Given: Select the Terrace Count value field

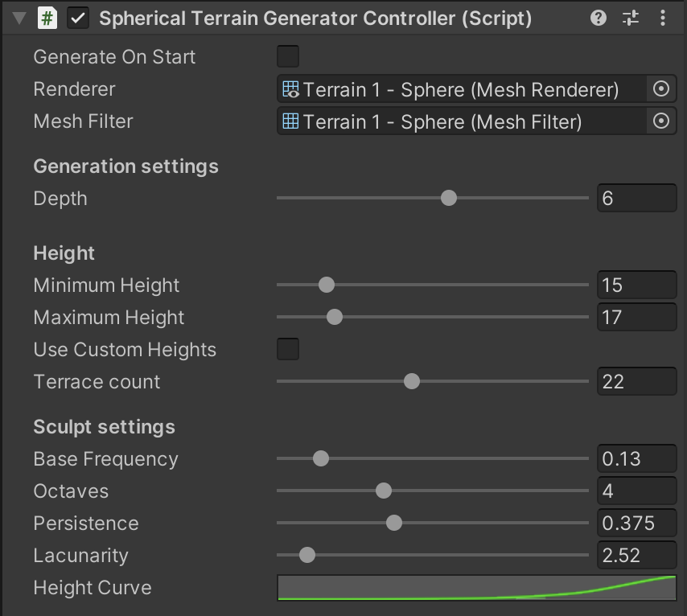Looking at the screenshot, I should [x=636, y=381].
